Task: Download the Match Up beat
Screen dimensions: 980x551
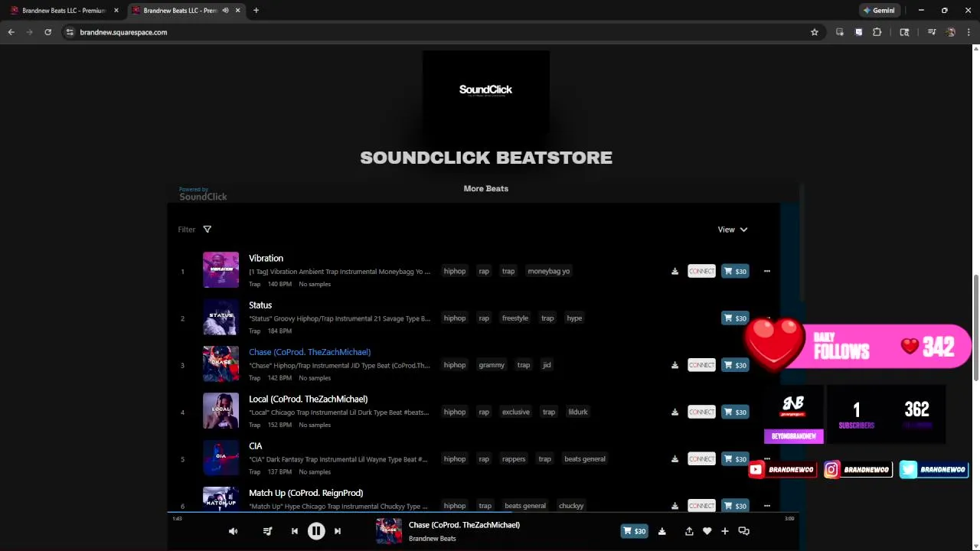Action: [x=675, y=506]
